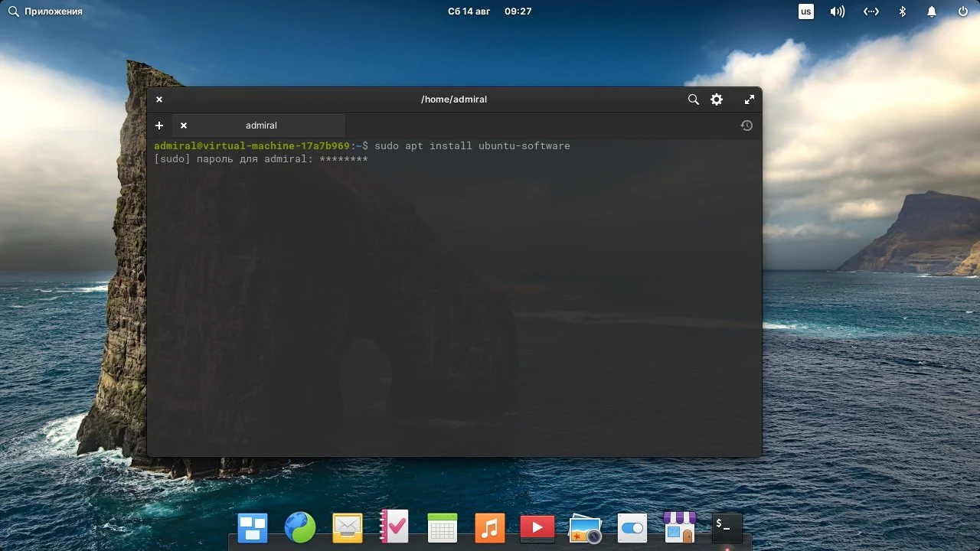Open the sound indicator in the panel

pyautogui.click(x=837, y=11)
